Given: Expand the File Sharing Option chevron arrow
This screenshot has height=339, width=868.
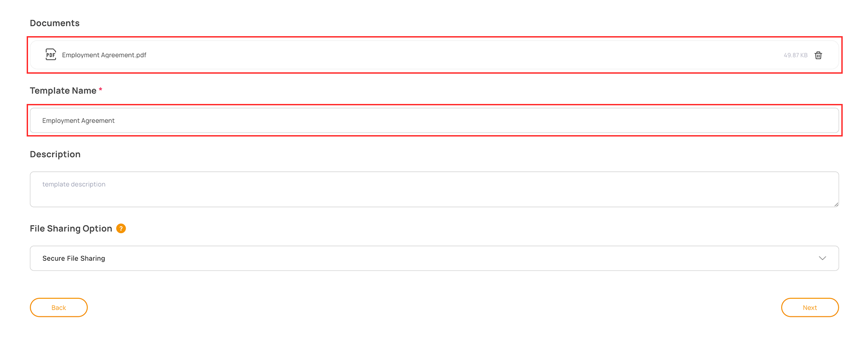Looking at the screenshot, I should point(822,258).
